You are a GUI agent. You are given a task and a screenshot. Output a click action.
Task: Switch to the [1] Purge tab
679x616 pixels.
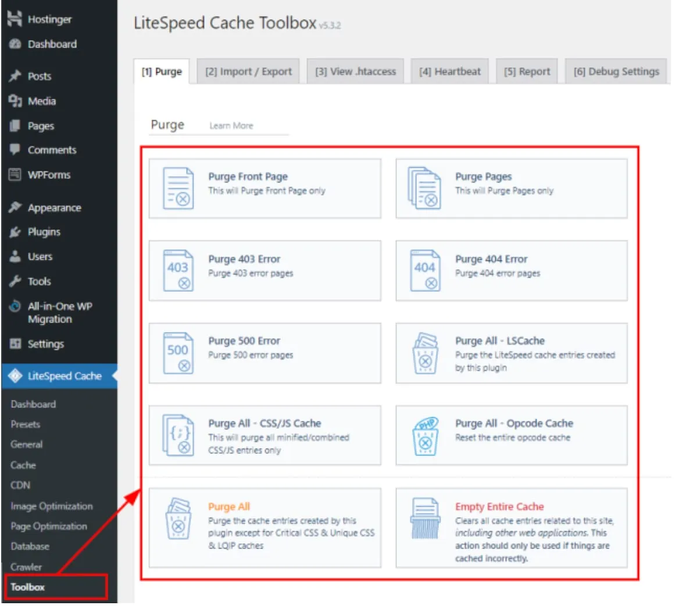(x=162, y=71)
